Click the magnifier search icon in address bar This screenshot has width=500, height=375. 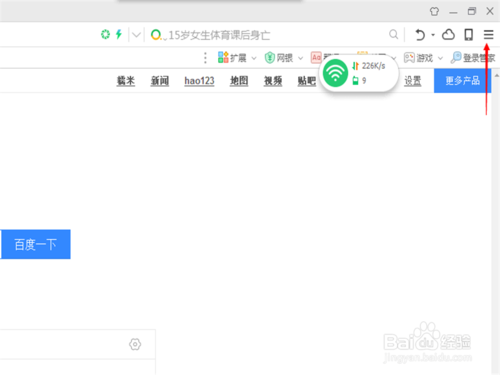tap(393, 34)
